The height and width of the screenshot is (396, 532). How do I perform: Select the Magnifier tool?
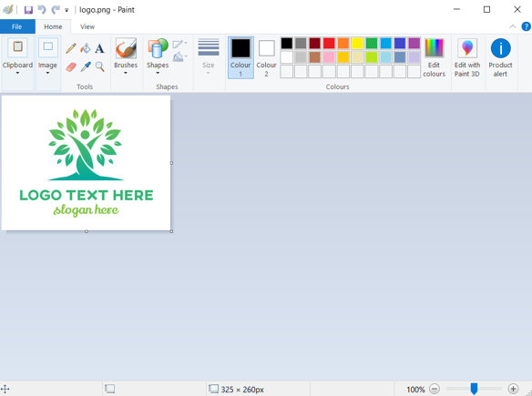click(99, 66)
